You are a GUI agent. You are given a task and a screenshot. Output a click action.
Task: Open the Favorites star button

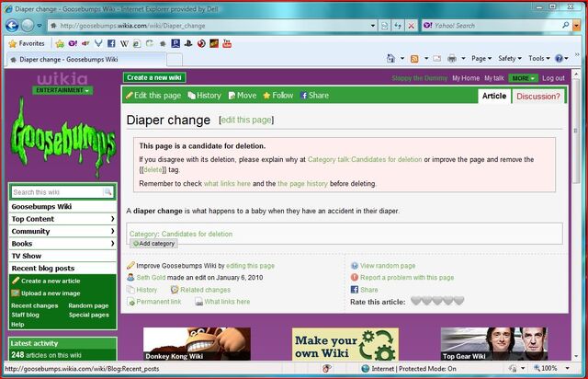[x=27, y=43]
